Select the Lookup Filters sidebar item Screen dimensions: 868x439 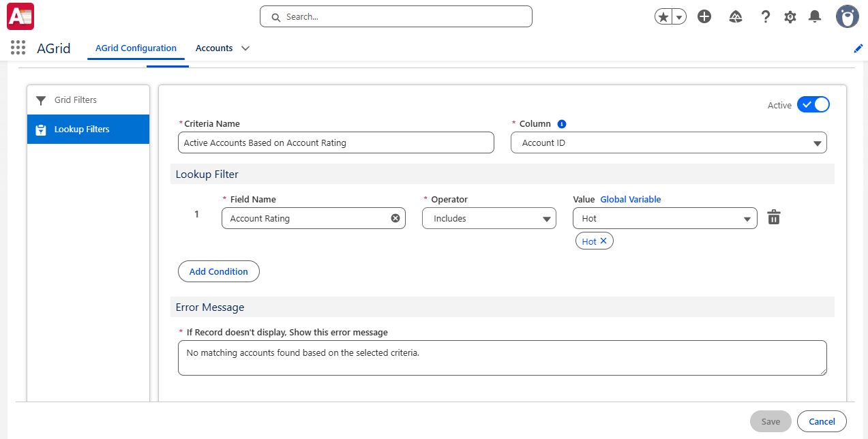82,130
